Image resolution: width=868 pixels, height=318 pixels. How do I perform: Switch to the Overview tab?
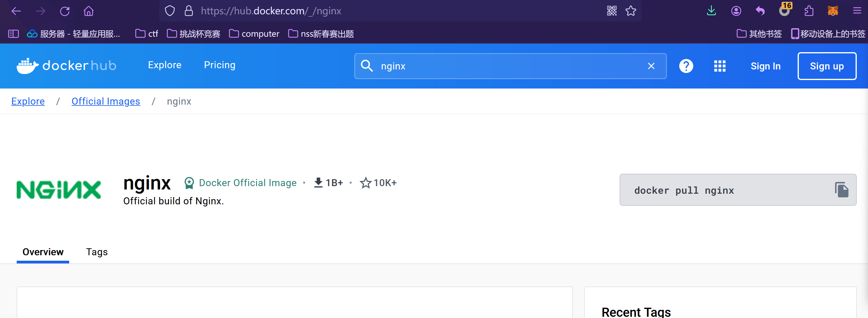pos(43,252)
